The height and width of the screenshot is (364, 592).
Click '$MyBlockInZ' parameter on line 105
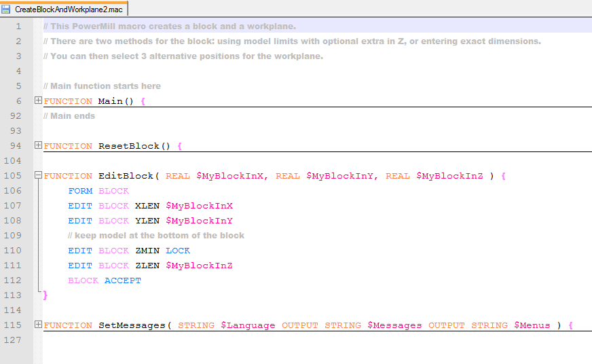tap(449, 176)
